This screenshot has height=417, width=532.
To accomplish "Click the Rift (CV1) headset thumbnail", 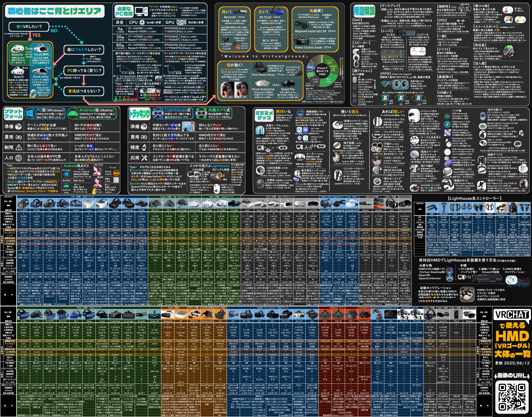I will click(155, 203).
